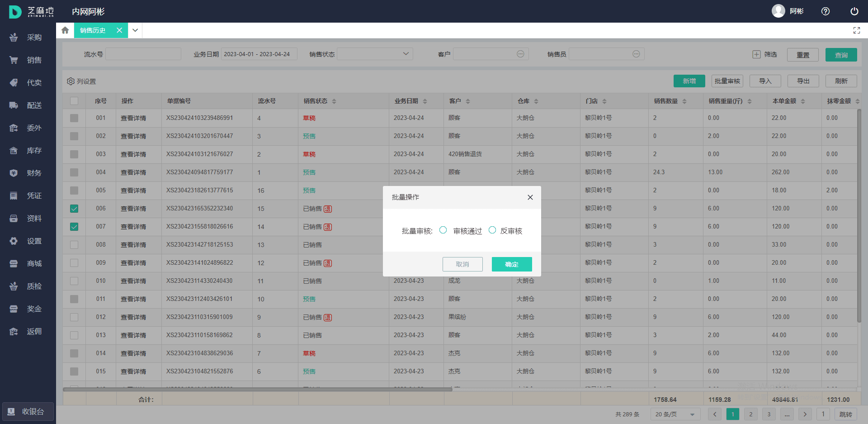Open the 收银台 cashier icon
The height and width of the screenshot is (424, 868).
(11, 411)
